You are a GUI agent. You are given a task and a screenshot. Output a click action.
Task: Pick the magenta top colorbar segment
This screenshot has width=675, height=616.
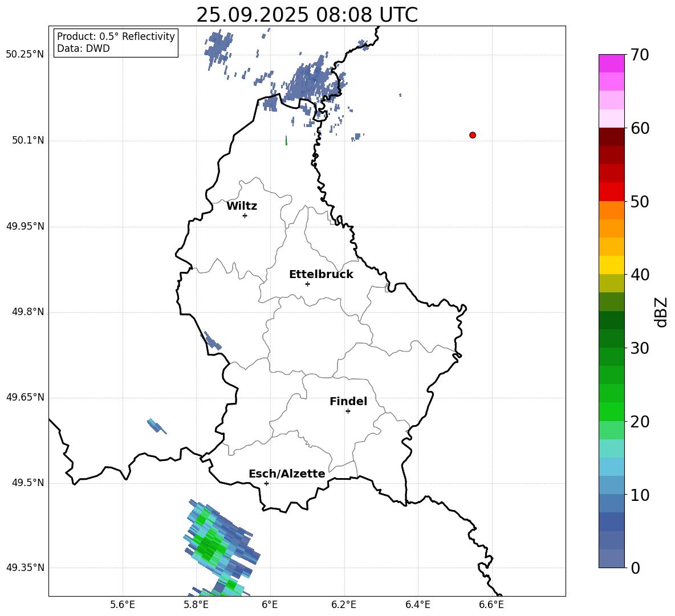[x=612, y=64]
